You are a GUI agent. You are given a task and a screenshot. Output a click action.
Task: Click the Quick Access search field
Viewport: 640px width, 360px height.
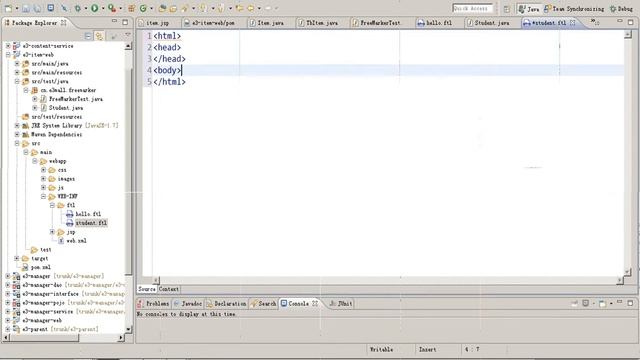pyautogui.click(x=473, y=9)
